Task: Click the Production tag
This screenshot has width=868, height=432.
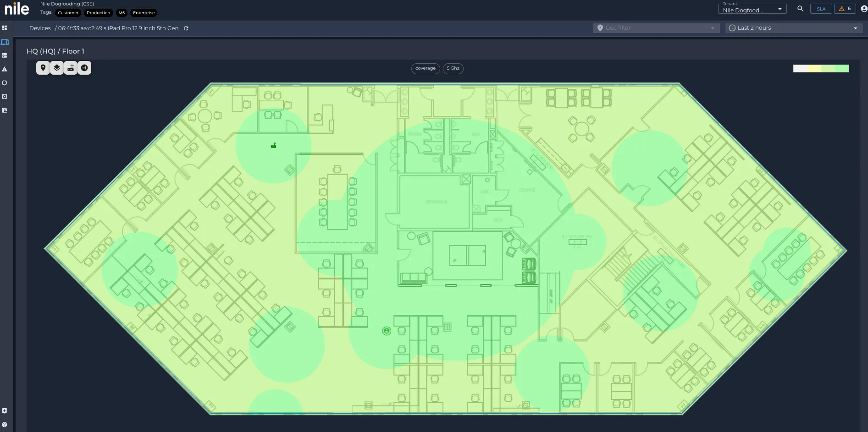Action: pos(99,13)
